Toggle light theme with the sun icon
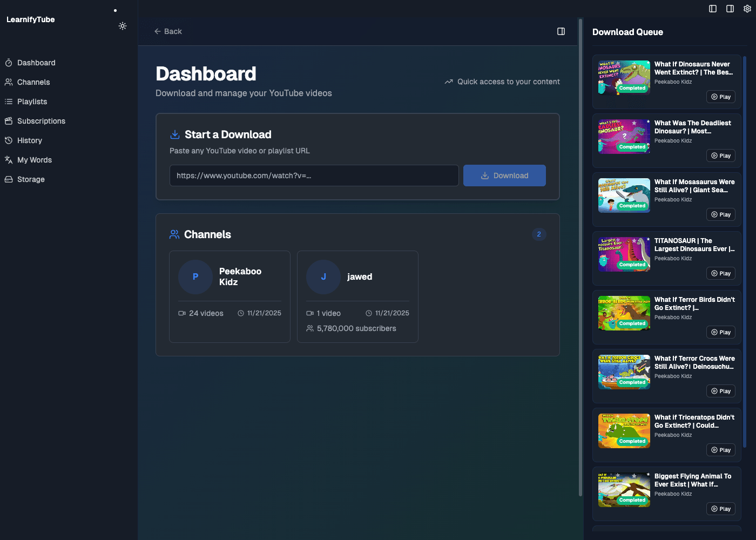The image size is (756, 540). [x=123, y=26]
